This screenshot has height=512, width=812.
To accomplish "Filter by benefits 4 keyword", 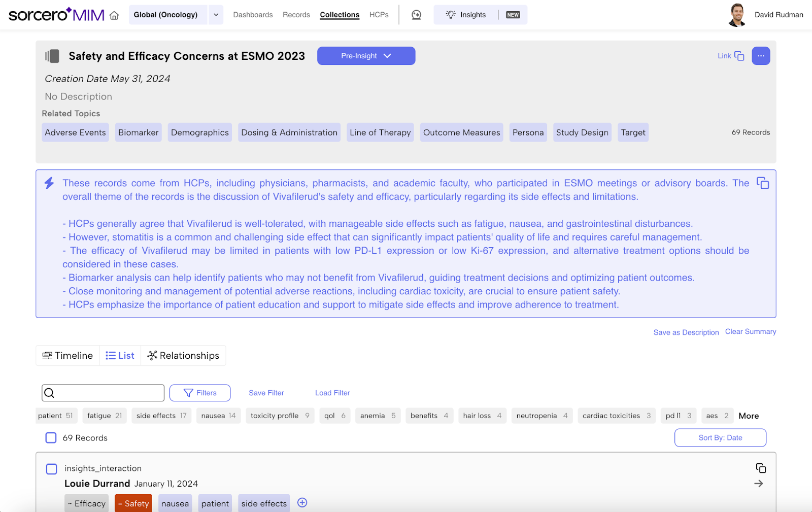I will (429, 416).
